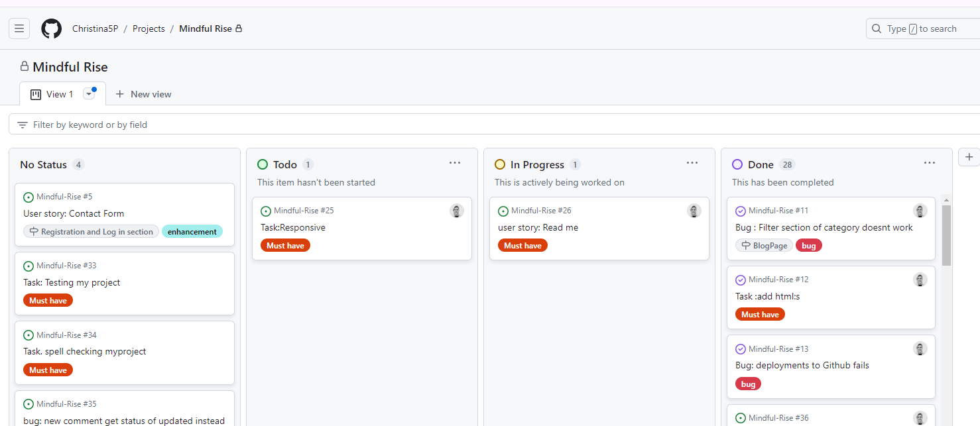Focus the Type / to search field
The height and width of the screenshot is (426, 980).
[x=923, y=28]
